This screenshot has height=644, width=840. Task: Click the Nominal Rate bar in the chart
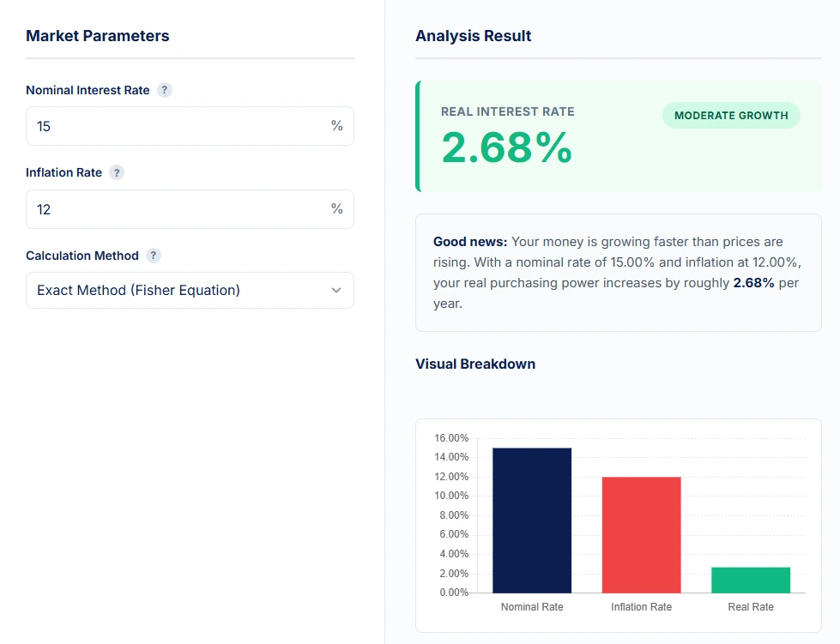pos(531,519)
